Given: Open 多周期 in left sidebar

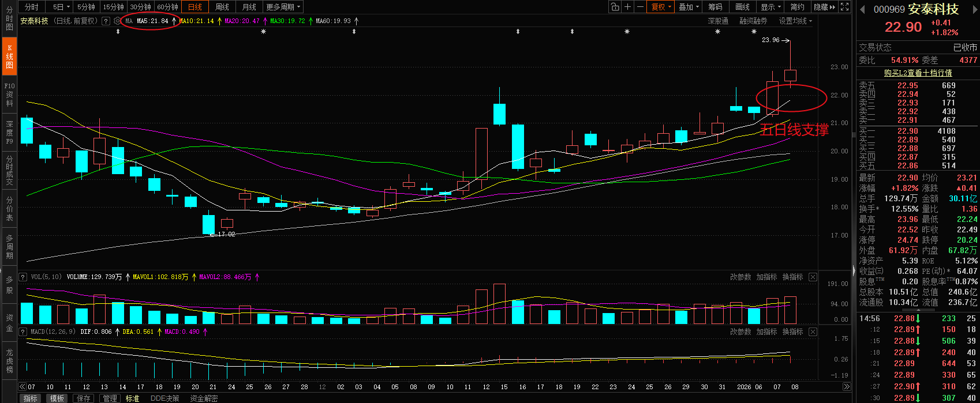Looking at the screenshot, I should point(9,247).
